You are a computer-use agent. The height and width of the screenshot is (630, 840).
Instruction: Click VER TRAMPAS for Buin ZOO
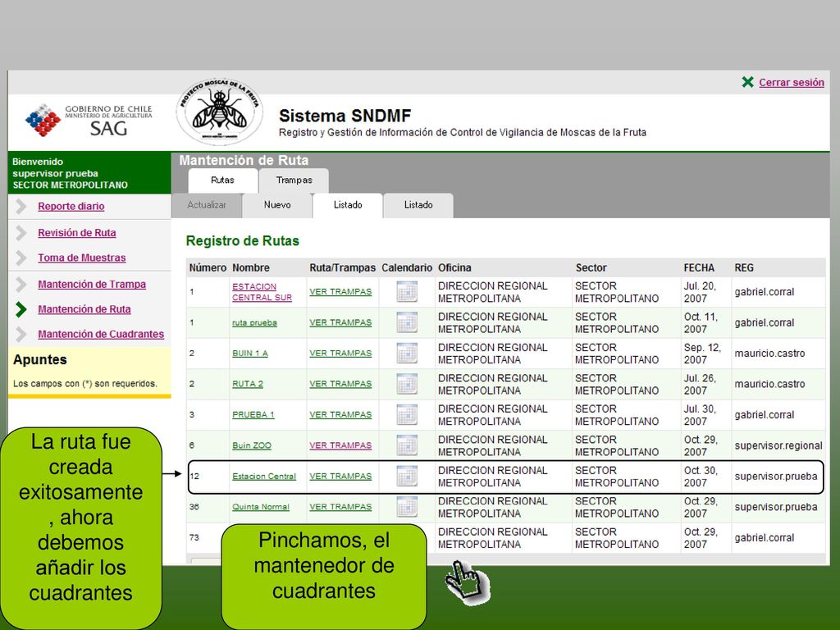coord(340,445)
